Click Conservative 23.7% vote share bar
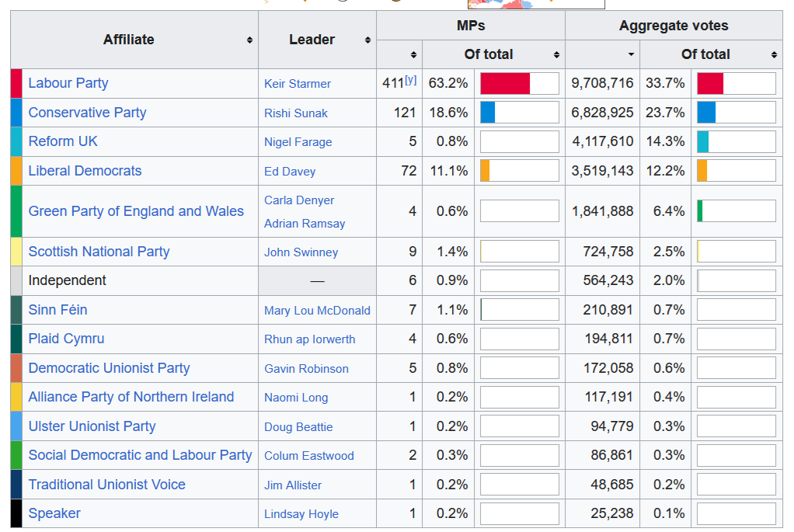This screenshot has height=532, width=794. click(x=737, y=113)
